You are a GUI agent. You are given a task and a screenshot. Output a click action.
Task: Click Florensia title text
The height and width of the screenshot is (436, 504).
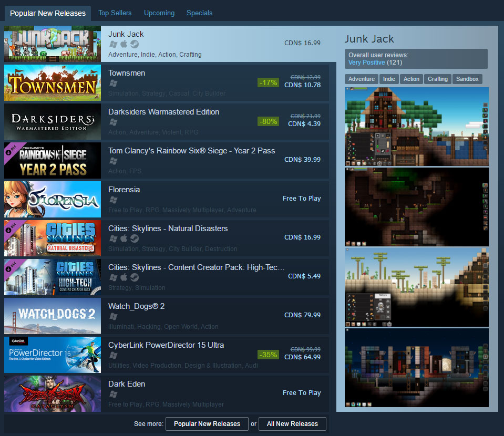pyautogui.click(x=124, y=190)
